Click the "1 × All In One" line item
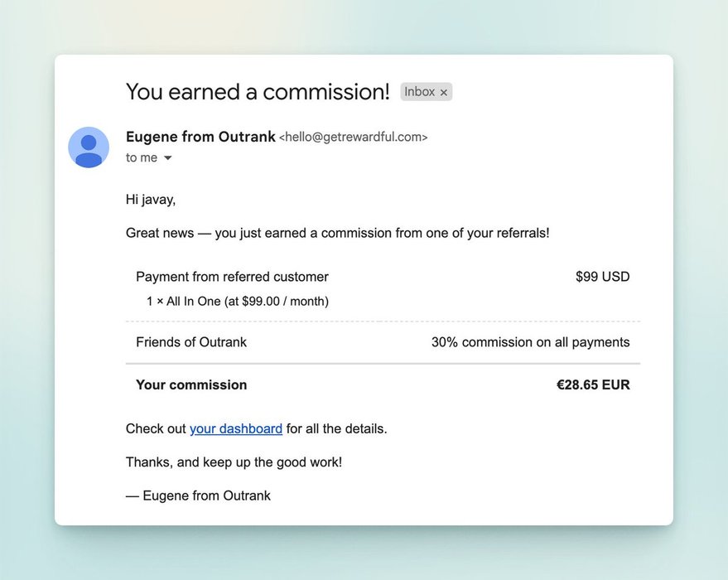 (238, 302)
